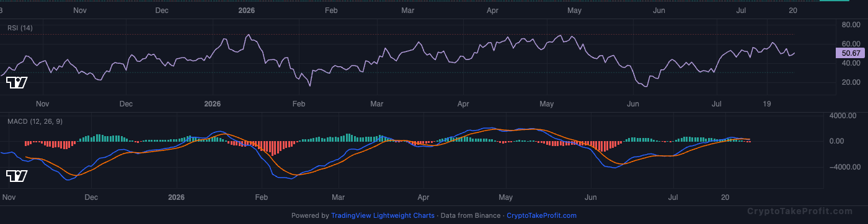The width and height of the screenshot is (868, 224).
Task: Click the 2026 label on MACD time axis
Action: pyautogui.click(x=177, y=197)
